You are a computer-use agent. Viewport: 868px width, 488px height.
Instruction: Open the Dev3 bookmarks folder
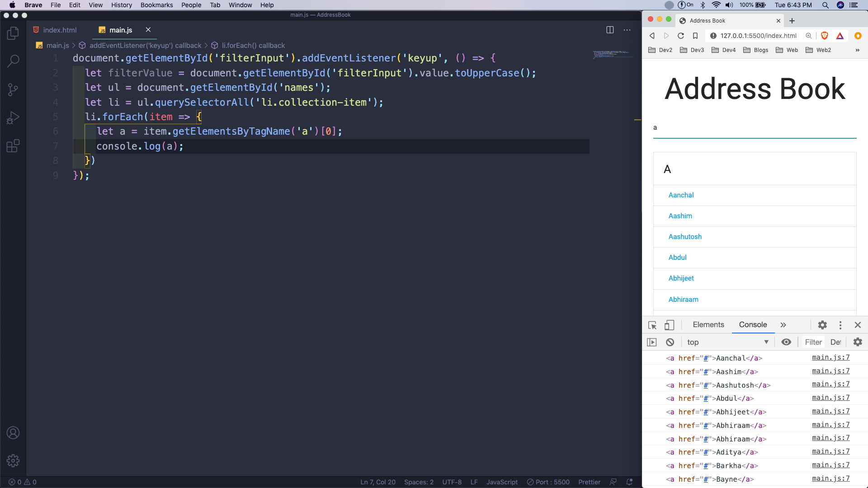tap(692, 50)
